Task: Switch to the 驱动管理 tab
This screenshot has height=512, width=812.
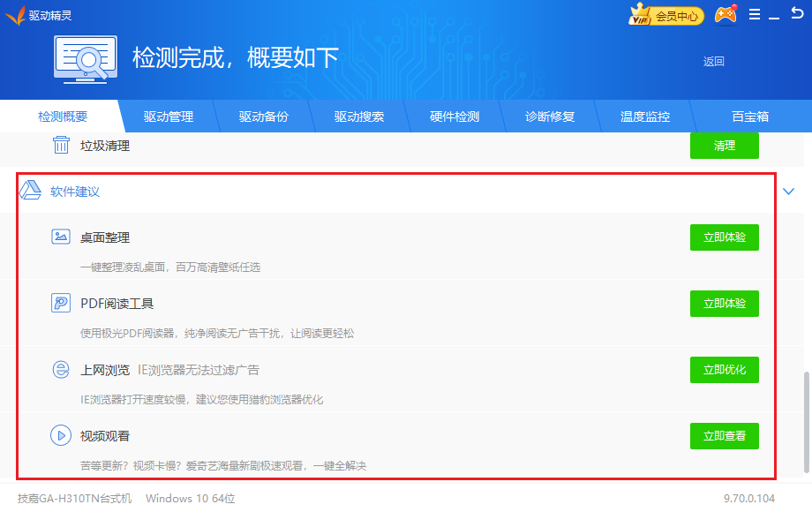Action: (x=169, y=117)
